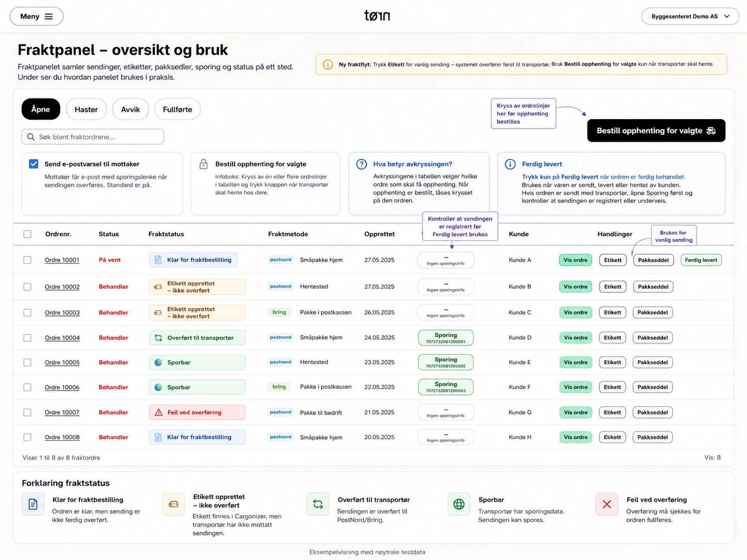Check the box for Ordre 10007

pyautogui.click(x=27, y=413)
